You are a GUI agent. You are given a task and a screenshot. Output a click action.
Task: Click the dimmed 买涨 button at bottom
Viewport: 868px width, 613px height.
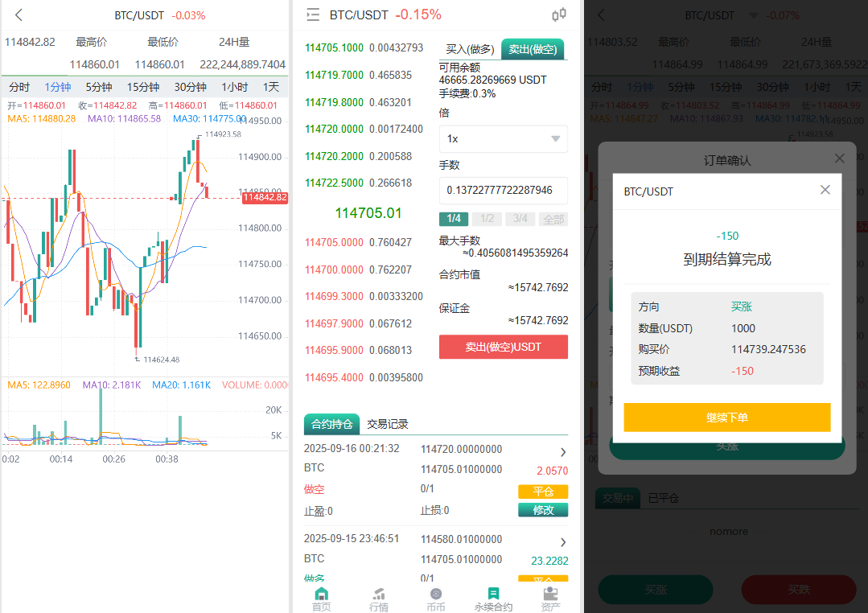pyautogui.click(x=656, y=590)
